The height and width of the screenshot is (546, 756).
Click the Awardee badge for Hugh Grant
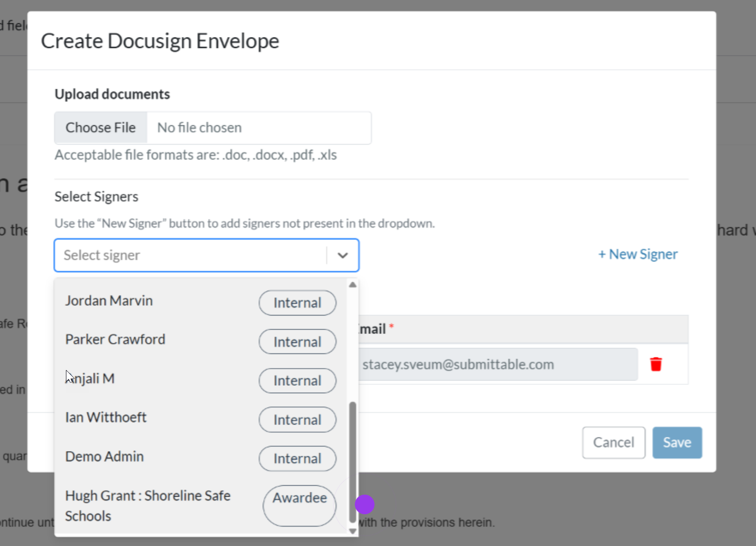coord(300,506)
